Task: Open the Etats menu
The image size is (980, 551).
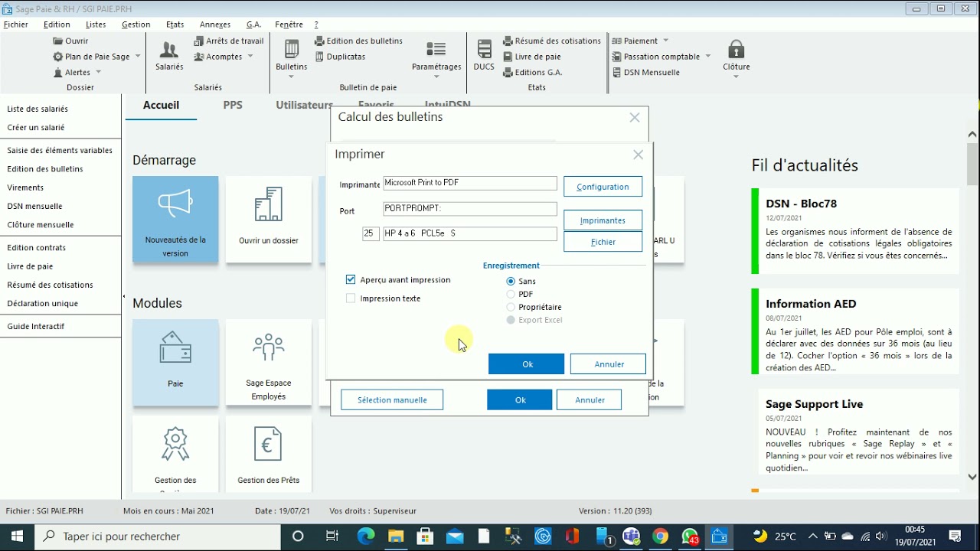Action: 175,24
